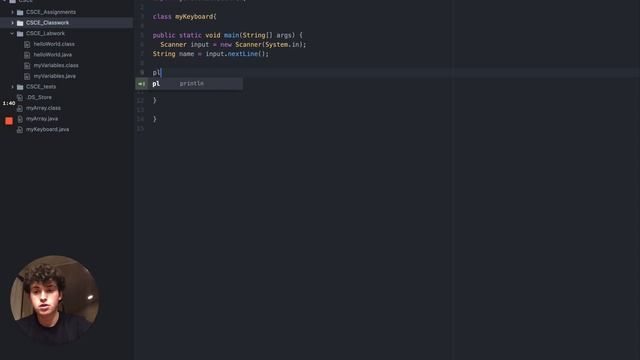This screenshot has width=640, height=360.
Task: Open myKeyboard.java from the tree
Action: [x=47, y=129]
